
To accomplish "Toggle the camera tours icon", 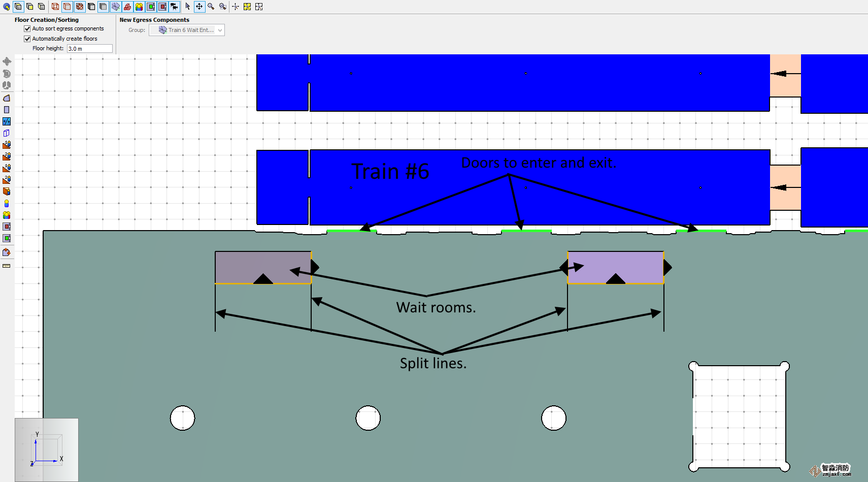I will point(174,7).
